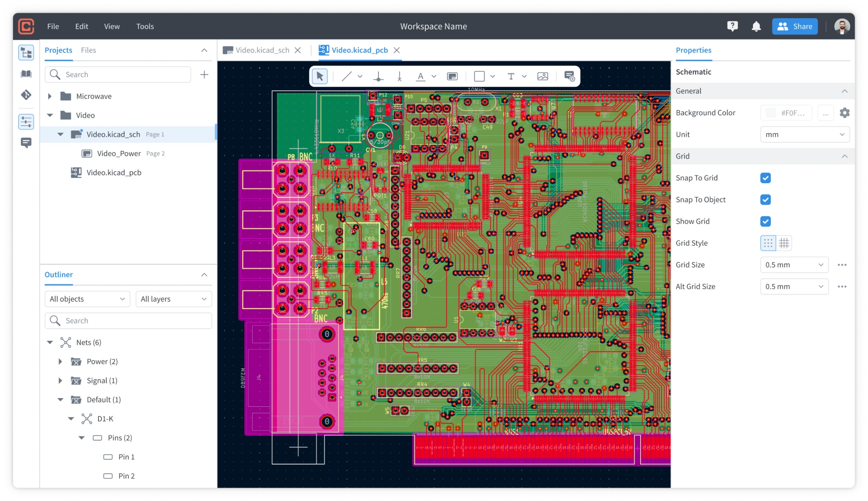Open the Unit dropdown
The height and width of the screenshot is (501, 868).
point(805,135)
